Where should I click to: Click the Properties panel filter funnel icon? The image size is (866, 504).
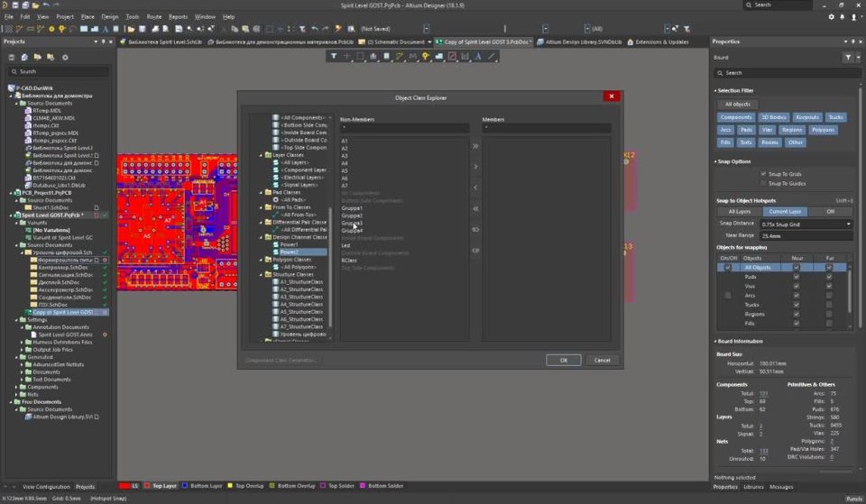(848, 57)
